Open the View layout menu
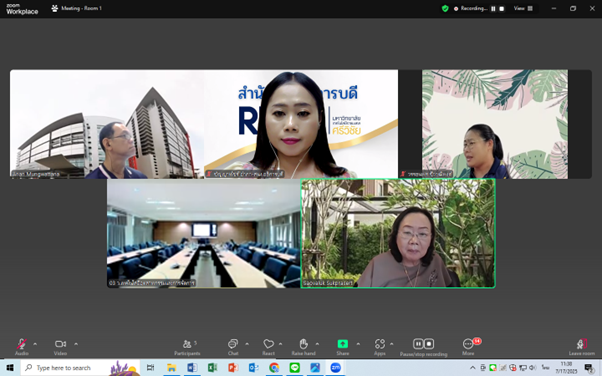The width and height of the screenshot is (602, 376). pyautogui.click(x=523, y=8)
